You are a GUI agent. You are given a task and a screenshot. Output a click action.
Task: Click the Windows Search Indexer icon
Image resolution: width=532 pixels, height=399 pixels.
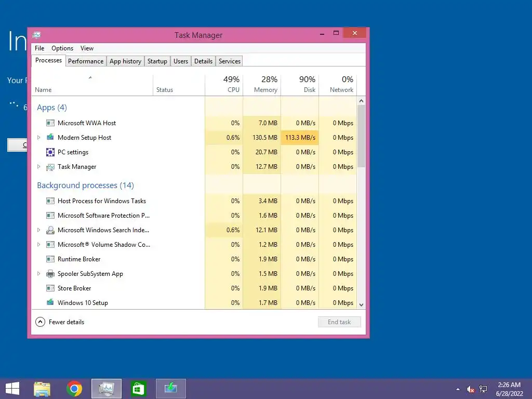click(50, 230)
